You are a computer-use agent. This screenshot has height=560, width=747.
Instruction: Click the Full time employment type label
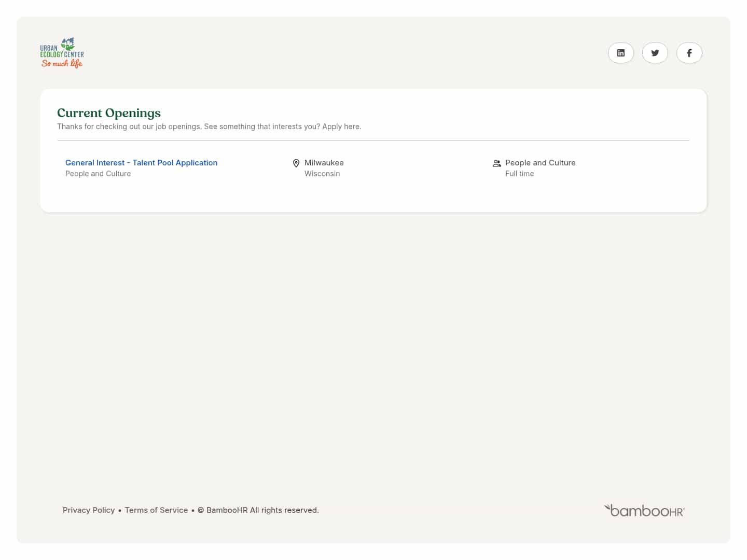coord(519,174)
